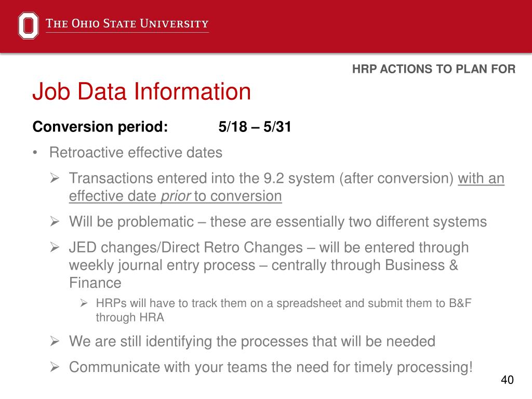Click the italic word 'prior'
This screenshot has height=399, width=532.
(175, 196)
